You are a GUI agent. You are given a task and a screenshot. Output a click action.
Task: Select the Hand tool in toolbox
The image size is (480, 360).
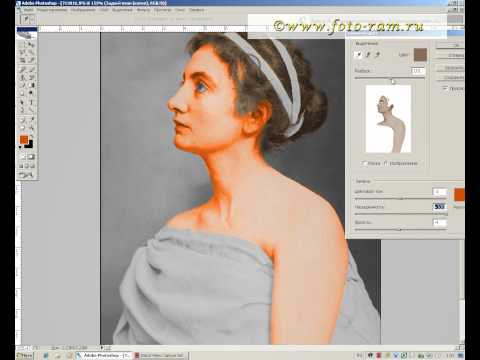23,127
